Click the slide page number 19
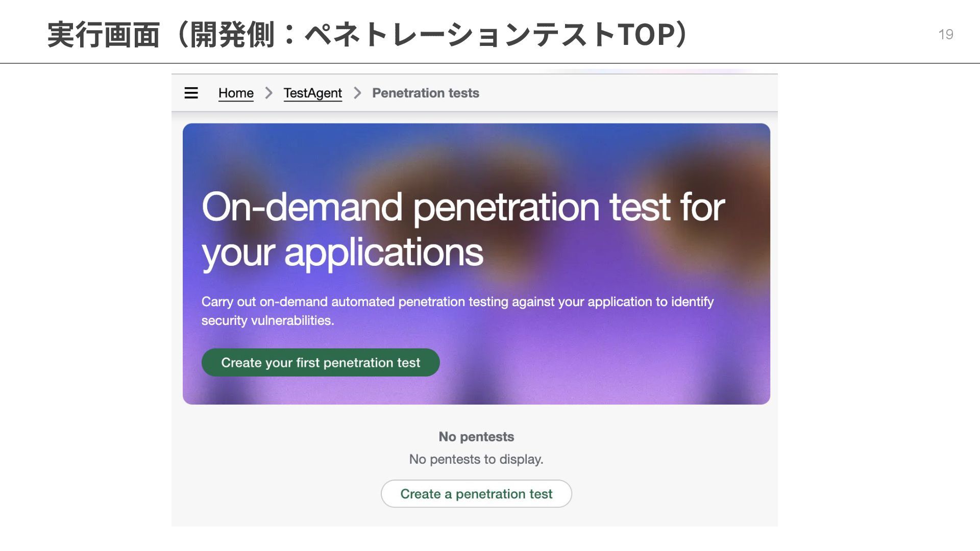Image resolution: width=980 pixels, height=551 pixels. [945, 34]
